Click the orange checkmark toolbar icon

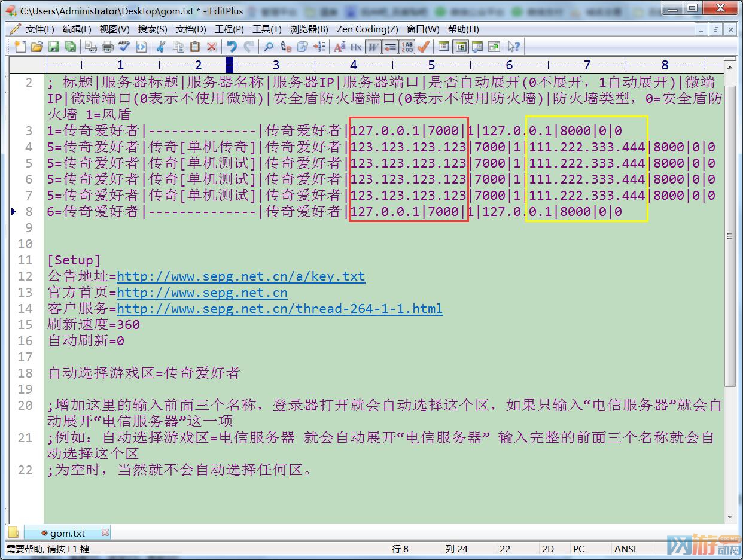tap(424, 47)
